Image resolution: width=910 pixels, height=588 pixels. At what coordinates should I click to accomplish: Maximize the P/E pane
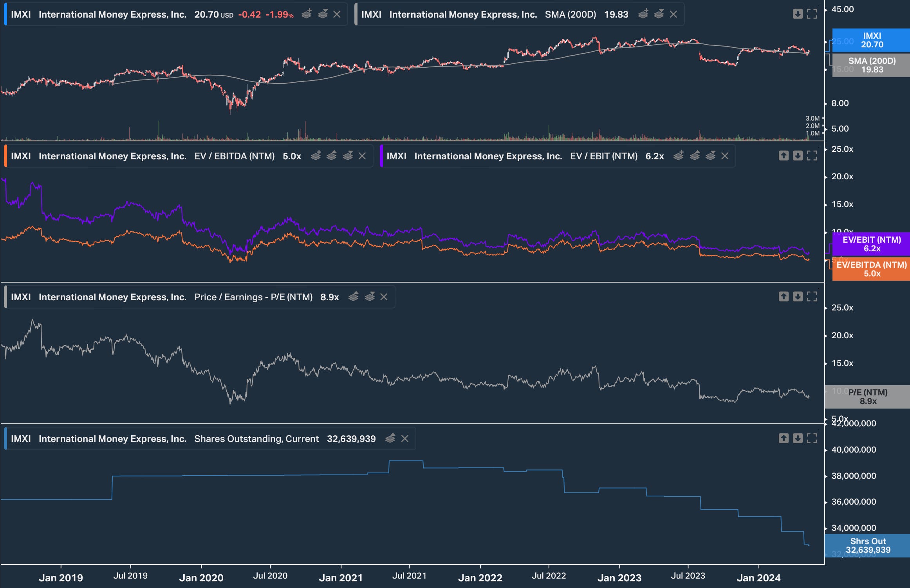[x=812, y=297]
